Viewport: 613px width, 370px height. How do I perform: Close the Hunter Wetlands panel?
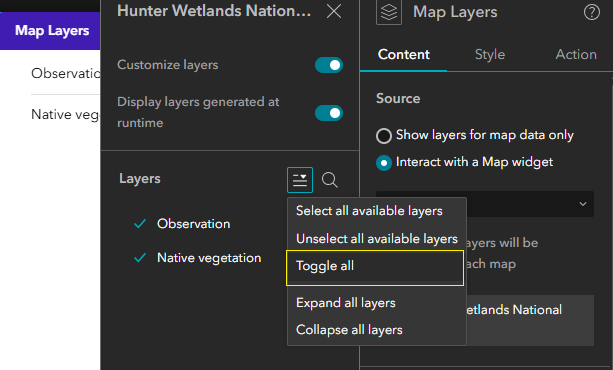pos(334,11)
